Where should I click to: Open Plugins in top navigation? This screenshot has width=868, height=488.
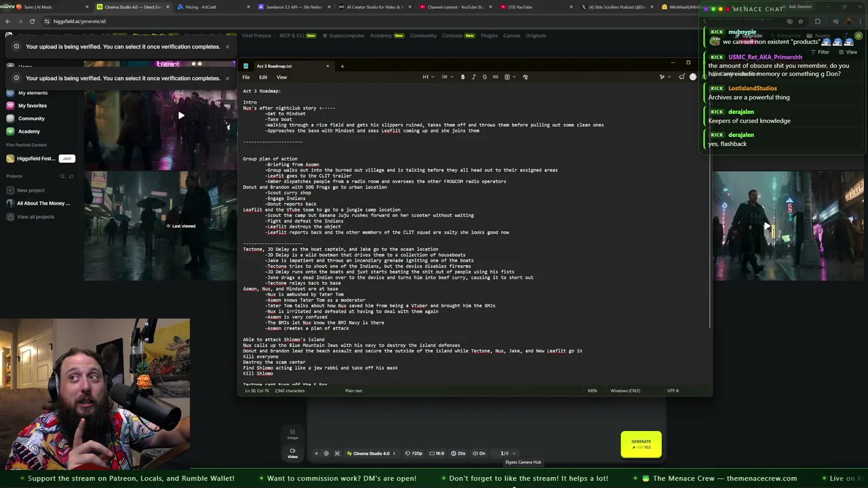[x=489, y=36]
